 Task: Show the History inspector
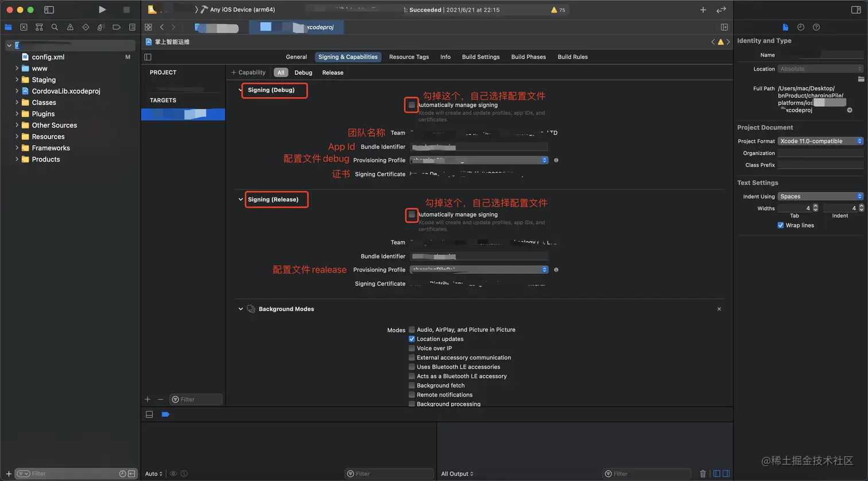pos(801,27)
